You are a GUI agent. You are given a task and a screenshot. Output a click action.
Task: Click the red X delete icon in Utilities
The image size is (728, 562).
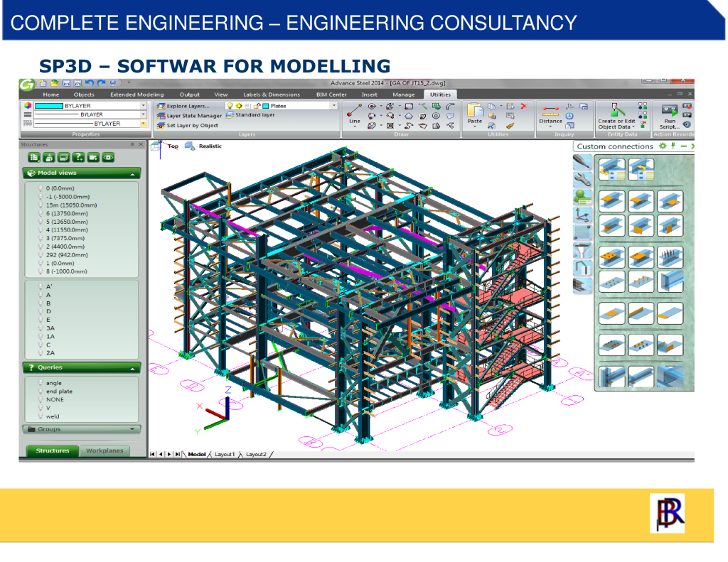pos(524,107)
